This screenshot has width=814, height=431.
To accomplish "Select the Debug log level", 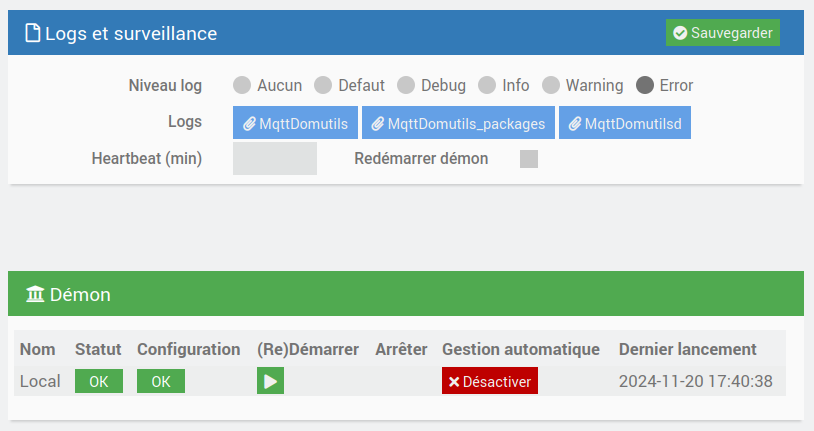I will (x=406, y=85).
